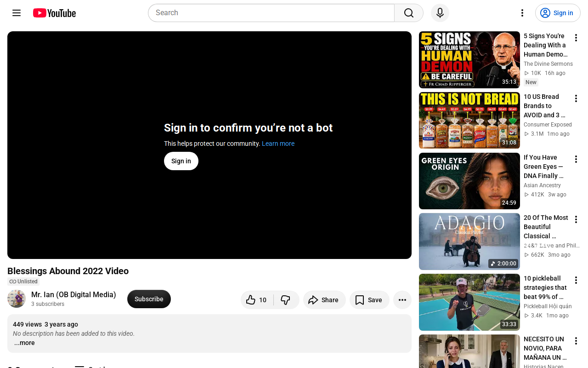
Task: Open title 'NECESITO UN NOVIO, PARA MAÑANA'
Action: (545, 348)
